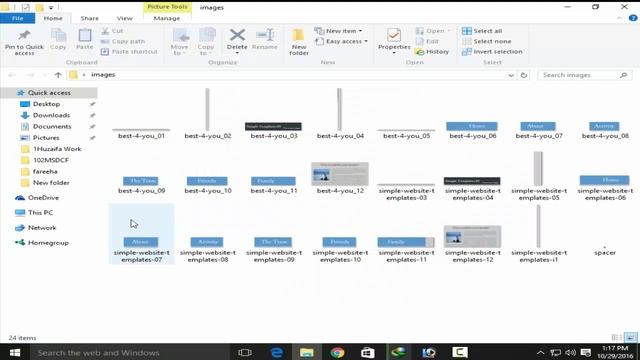Open Windows Start menu
The height and width of the screenshot is (360, 640).
click(15, 352)
